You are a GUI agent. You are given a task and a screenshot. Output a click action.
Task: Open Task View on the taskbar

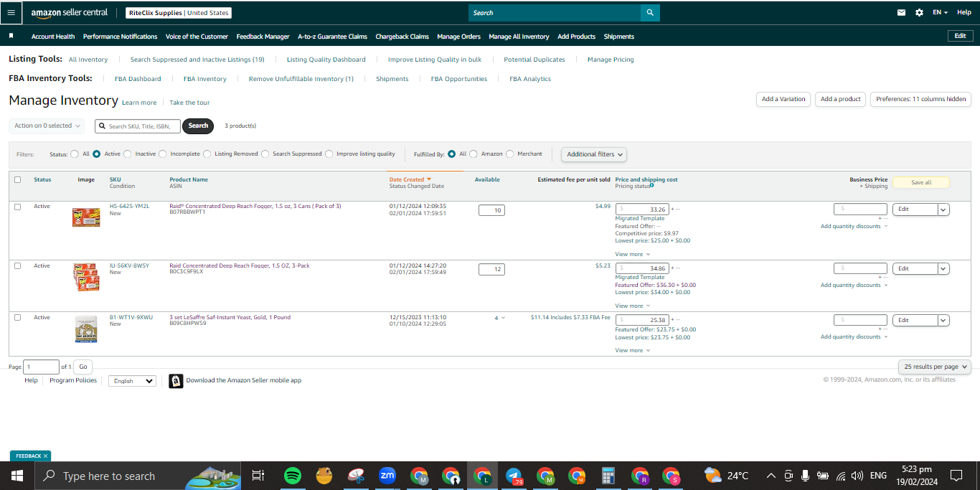258,476
